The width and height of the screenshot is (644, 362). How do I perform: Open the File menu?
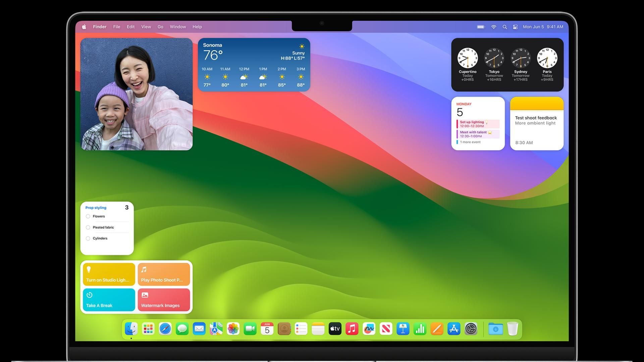pos(116,27)
